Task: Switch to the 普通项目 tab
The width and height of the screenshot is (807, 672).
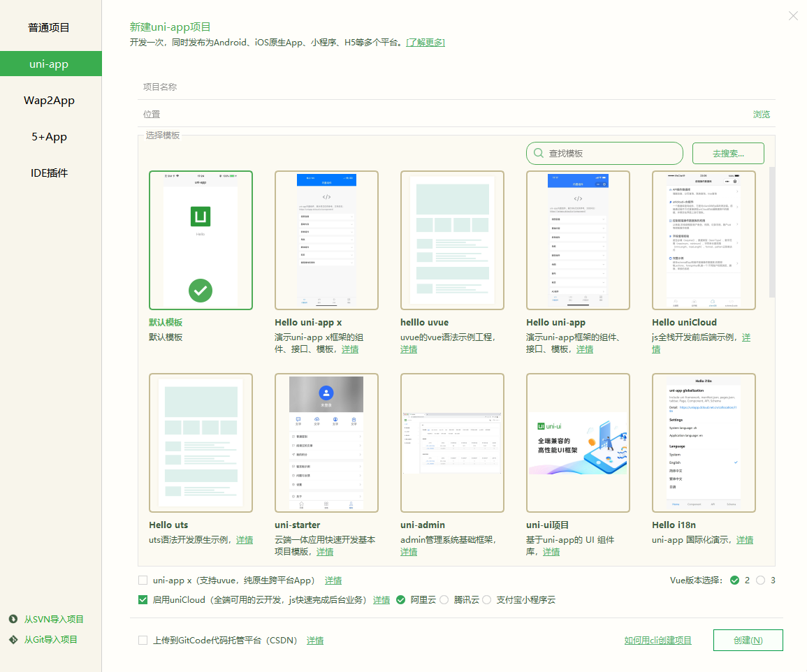Action: pyautogui.click(x=49, y=27)
